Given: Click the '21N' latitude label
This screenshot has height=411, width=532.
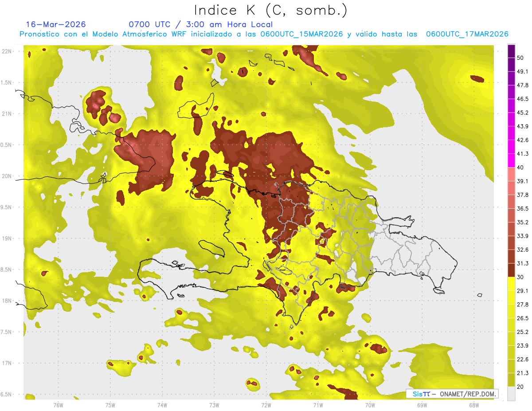Looking at the screenshot, I should [7, 114].
